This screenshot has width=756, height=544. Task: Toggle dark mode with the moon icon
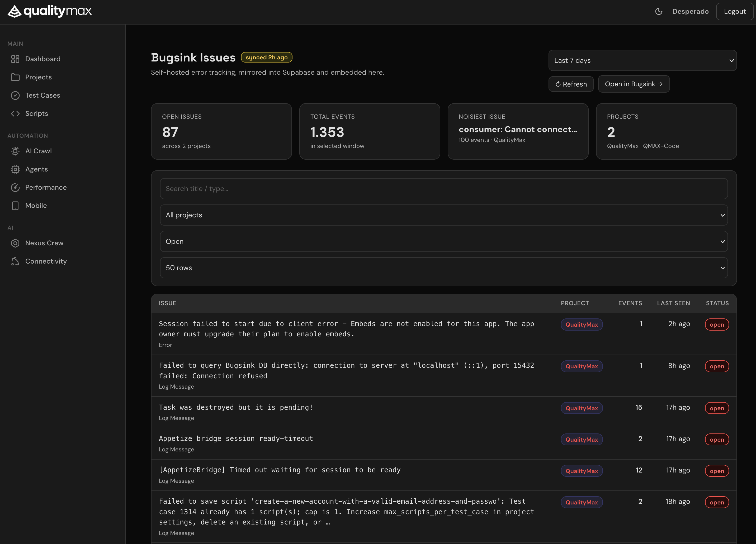(659, 11)
